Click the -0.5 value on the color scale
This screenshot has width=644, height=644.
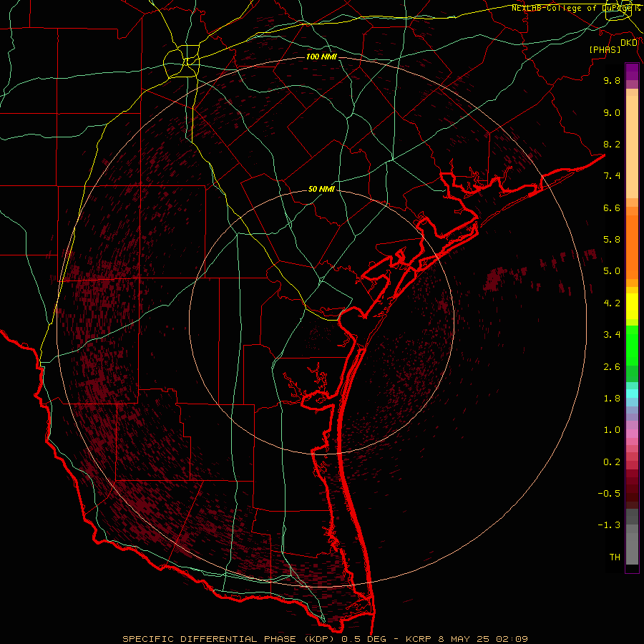[x=609, y=494]
